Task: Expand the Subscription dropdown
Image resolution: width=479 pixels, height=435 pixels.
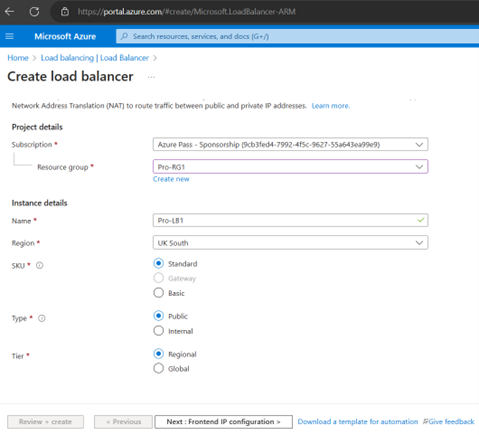Action: pyautogui.click(x=290, y=144)
